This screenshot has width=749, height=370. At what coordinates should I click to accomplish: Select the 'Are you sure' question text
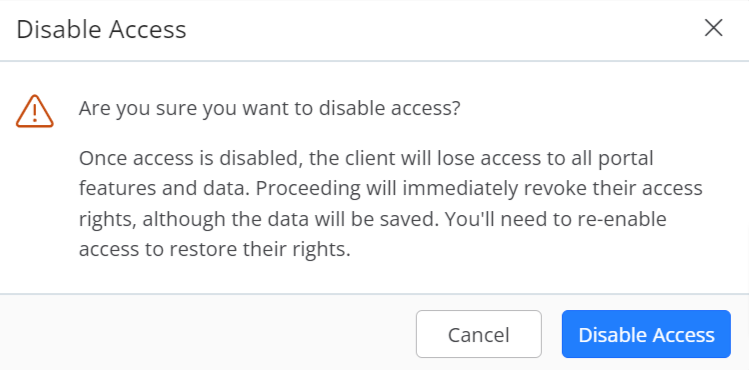(x=269, y=109)
